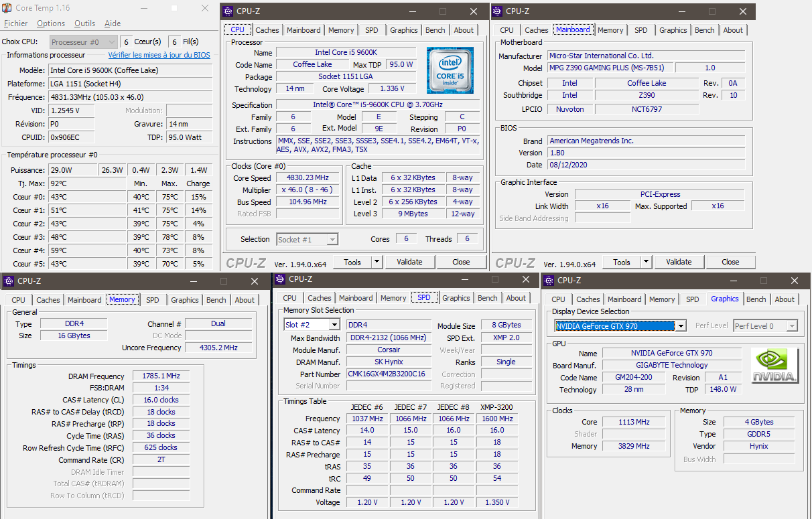
Task: Select the Mainboard tab in the SPD window
Action: 356,298
